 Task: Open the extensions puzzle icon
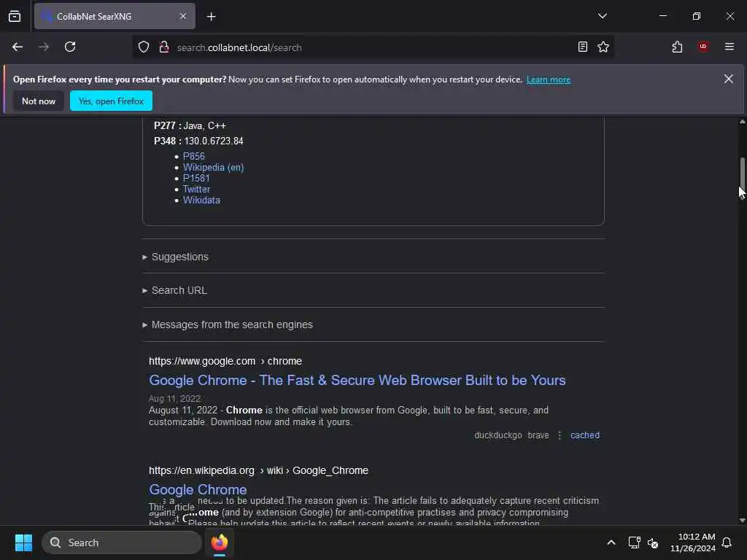pyautogui.click(x=677, y=47)
